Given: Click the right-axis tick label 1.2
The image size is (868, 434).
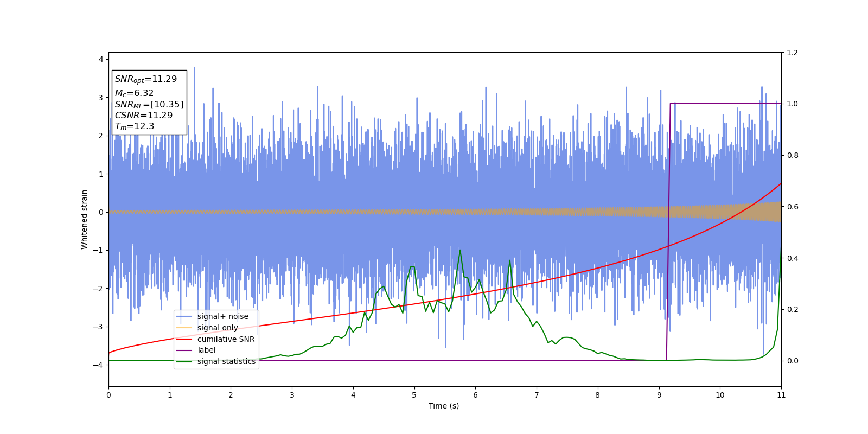Looking at the screenshot, I should click(x=792, y=53).
